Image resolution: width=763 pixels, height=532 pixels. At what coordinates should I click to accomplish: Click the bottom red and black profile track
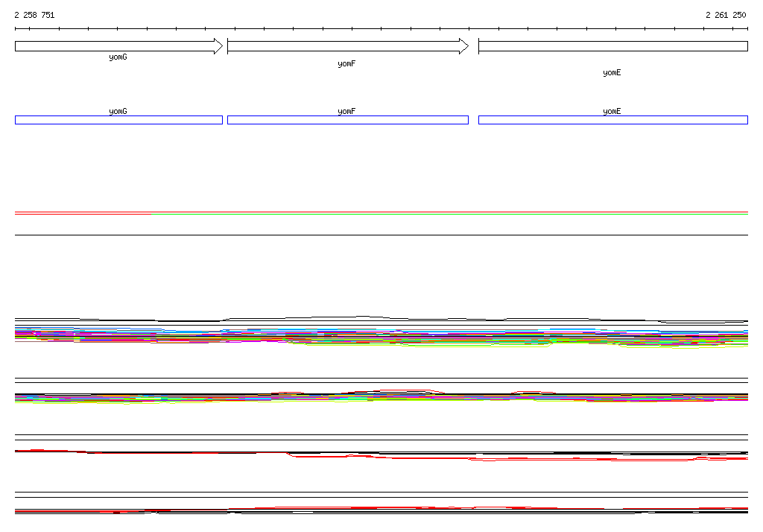coord(381,510)
